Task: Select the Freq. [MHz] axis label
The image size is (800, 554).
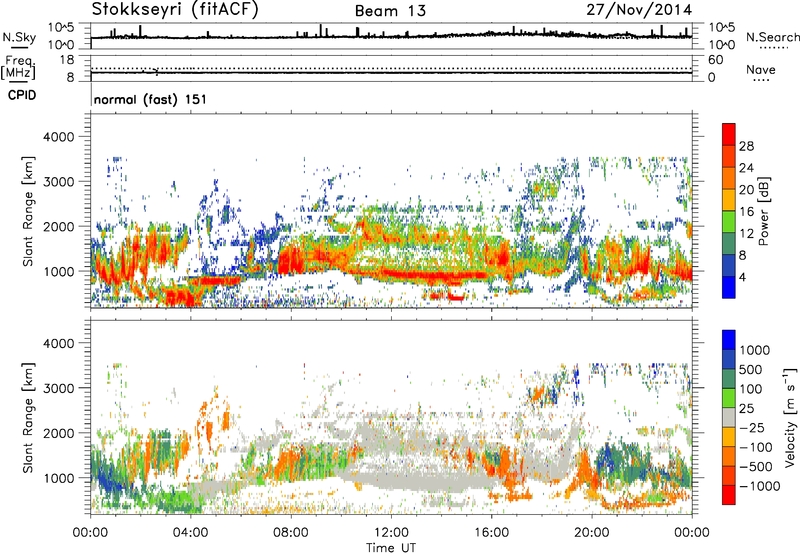Action: pyautogui.click(x=18, y=68)
